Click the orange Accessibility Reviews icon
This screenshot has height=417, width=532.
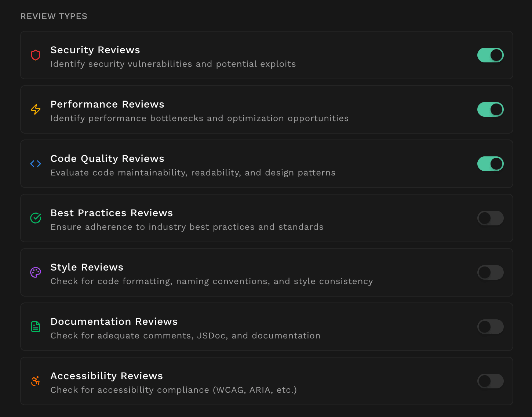point(35,381)
